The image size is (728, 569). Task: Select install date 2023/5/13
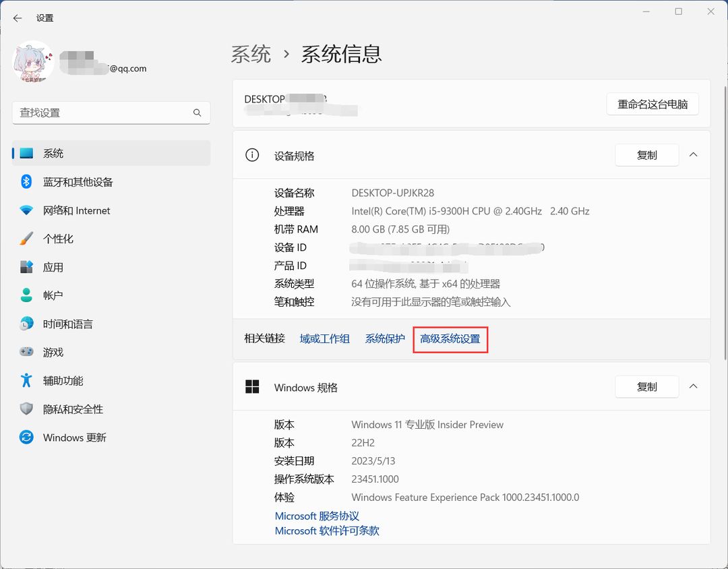click(x=373, y=461)
